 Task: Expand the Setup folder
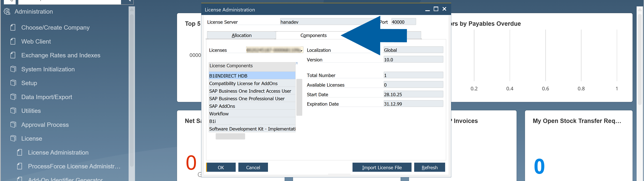(29, 83)
